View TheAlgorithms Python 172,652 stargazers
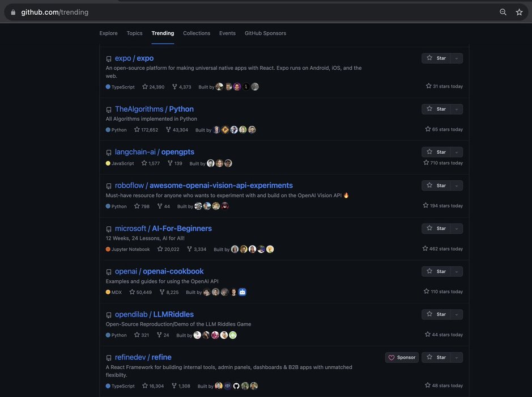The width and height of the screenshot is (532, 397). coord(146,130)
